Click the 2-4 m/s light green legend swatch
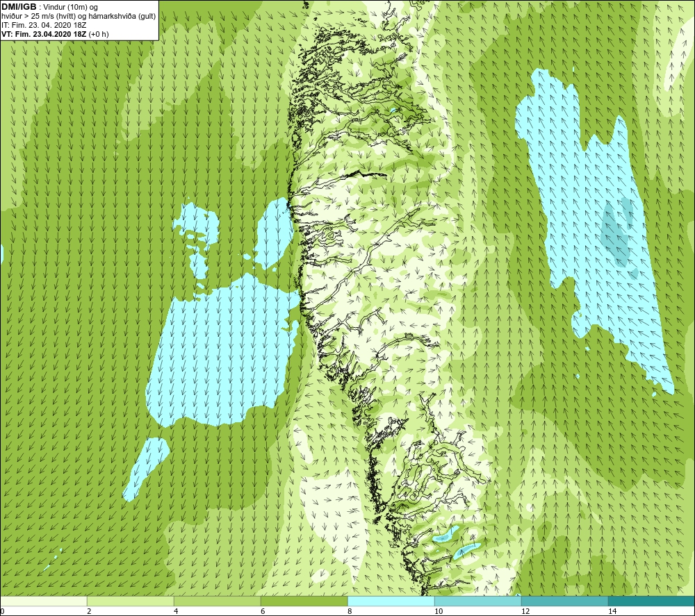This screenshot has width=695, height=616. (x=131, y=601)
